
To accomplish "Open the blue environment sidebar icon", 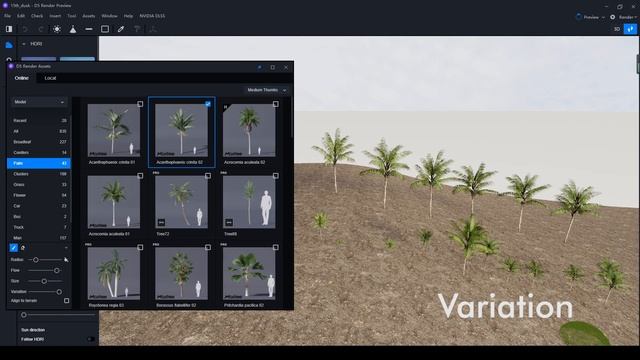I will 9,45.
